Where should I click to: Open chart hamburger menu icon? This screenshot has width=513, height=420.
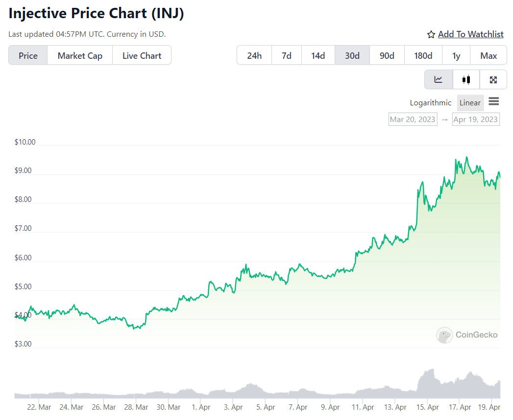click(494, 101)
